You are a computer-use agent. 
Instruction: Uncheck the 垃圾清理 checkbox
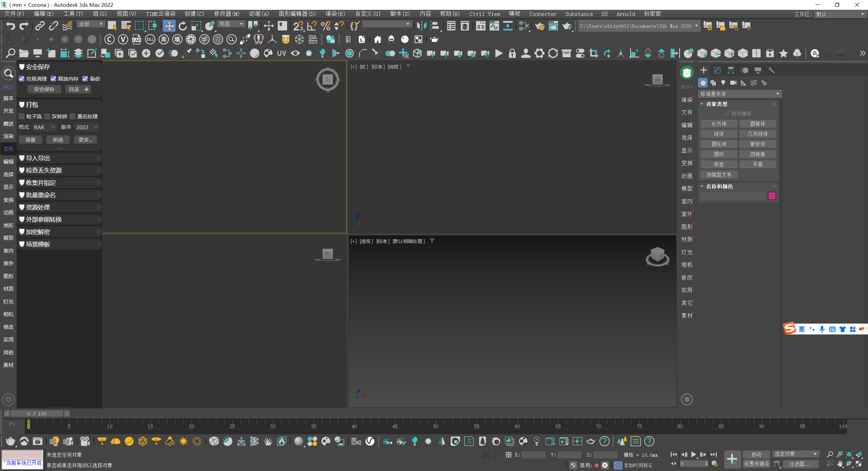22,79
